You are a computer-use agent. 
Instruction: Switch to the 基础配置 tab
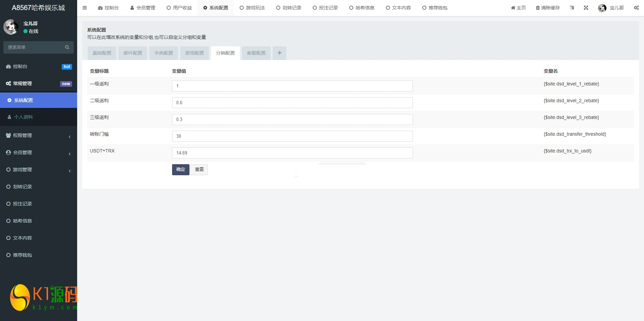[x=102, y=53]
